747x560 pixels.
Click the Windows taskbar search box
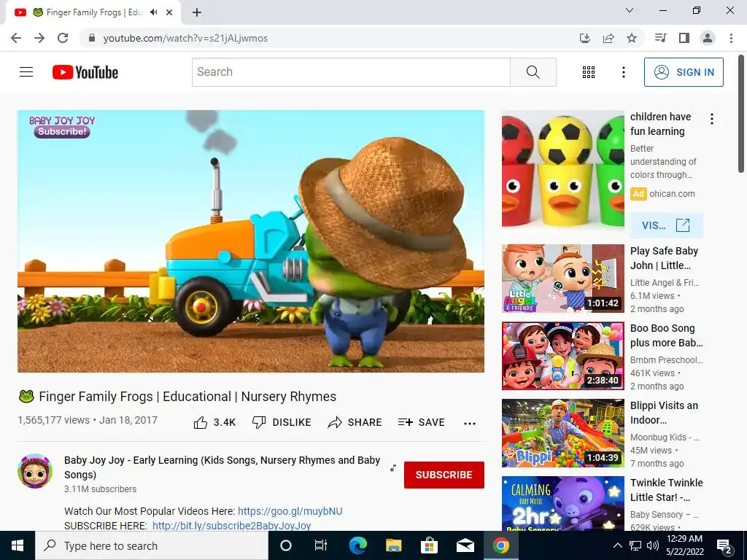(152, 545)
